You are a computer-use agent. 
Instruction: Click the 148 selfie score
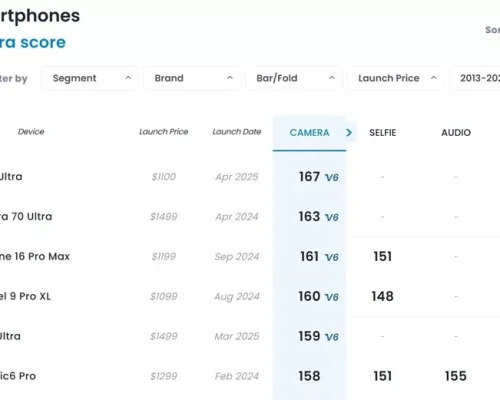click(x=383, y=296)
